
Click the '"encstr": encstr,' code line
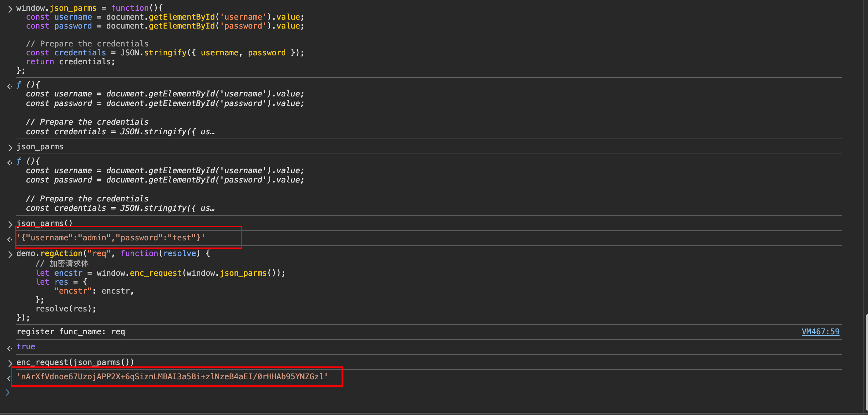(94, 291)
